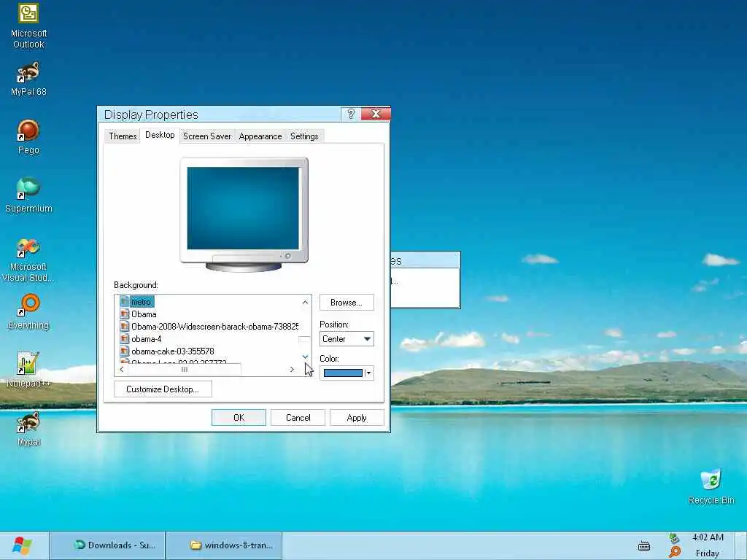Select Obama background entry
The image size is (747, 560).
click(144, 314)
